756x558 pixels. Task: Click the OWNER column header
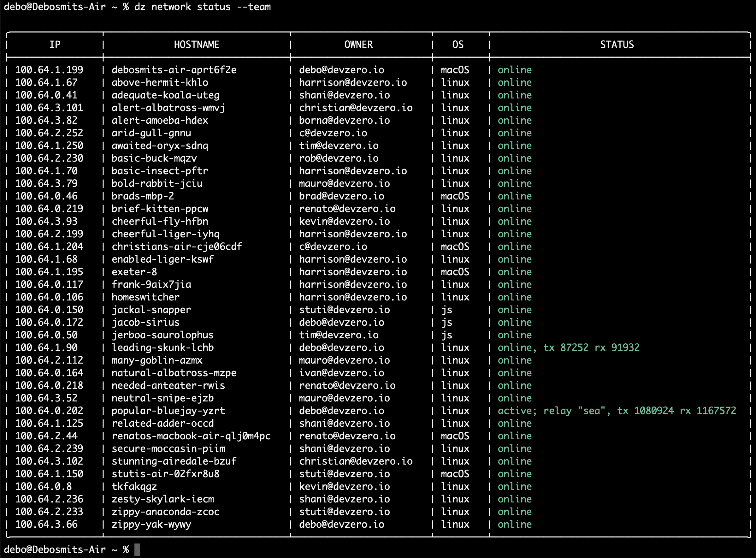(358, 45)
